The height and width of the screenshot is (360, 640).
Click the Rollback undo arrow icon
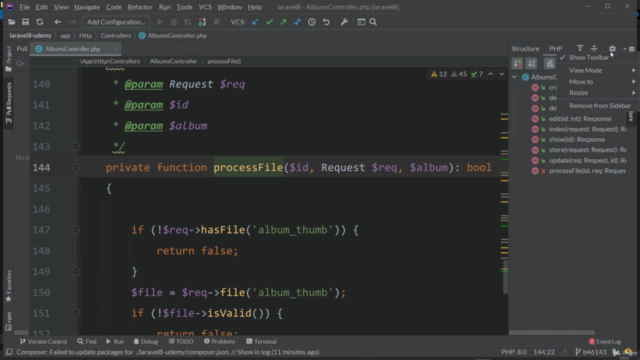(x=326, y=22)
